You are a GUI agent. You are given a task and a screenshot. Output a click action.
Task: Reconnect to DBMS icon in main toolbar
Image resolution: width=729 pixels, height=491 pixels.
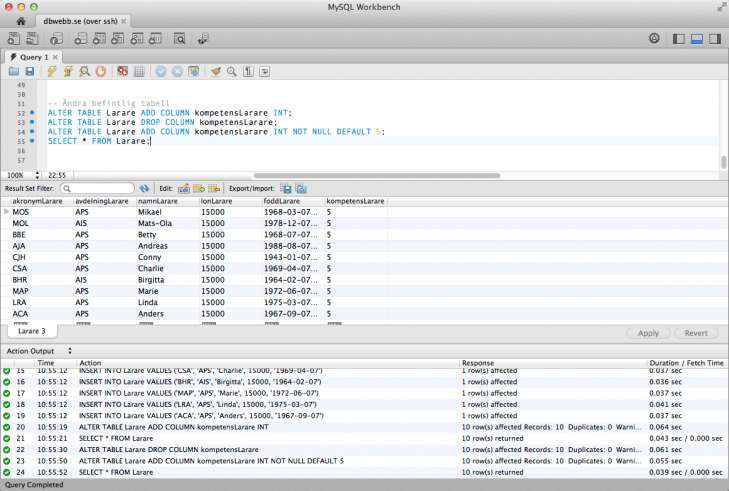(x=203, y=39)
